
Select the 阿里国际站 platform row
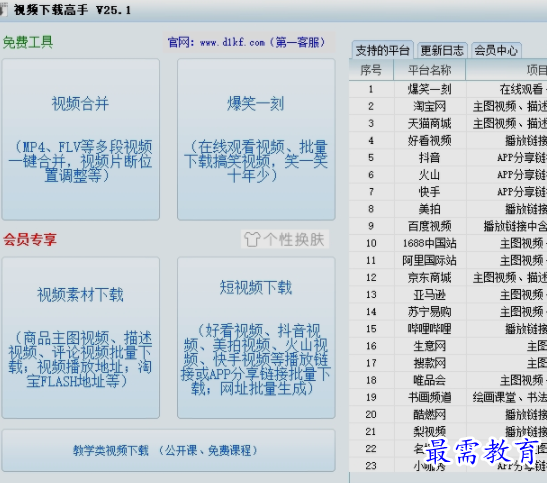click(429, 260)
